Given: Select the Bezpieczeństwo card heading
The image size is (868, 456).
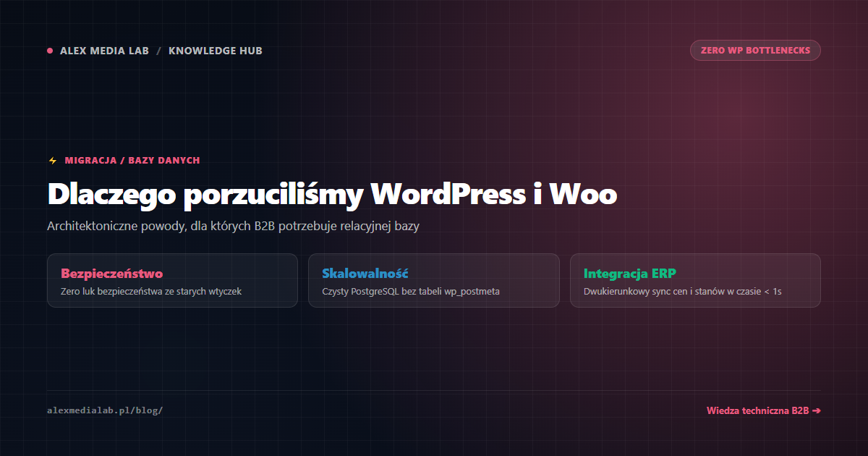Looking at the screenshot, I should 112,274.
